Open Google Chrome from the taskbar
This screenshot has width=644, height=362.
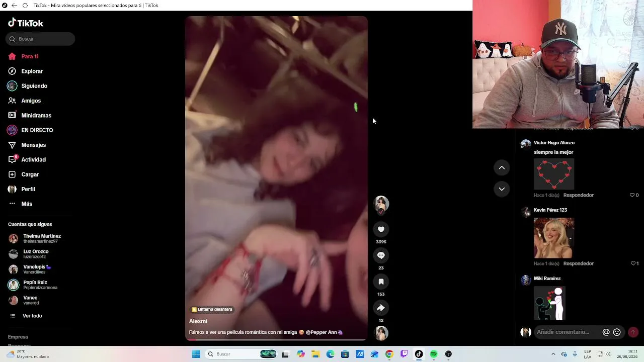389,354
